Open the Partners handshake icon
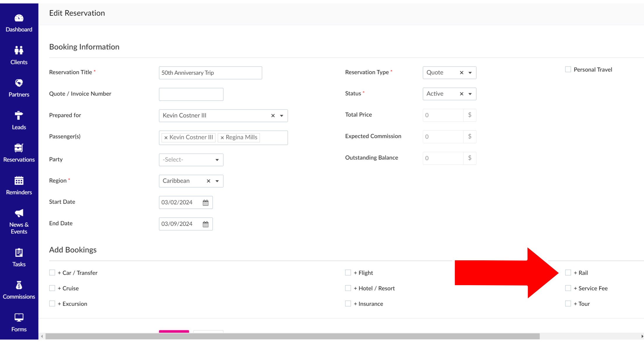Image resolution: width=644 pixels, height=343 pixels. point(19,83)
